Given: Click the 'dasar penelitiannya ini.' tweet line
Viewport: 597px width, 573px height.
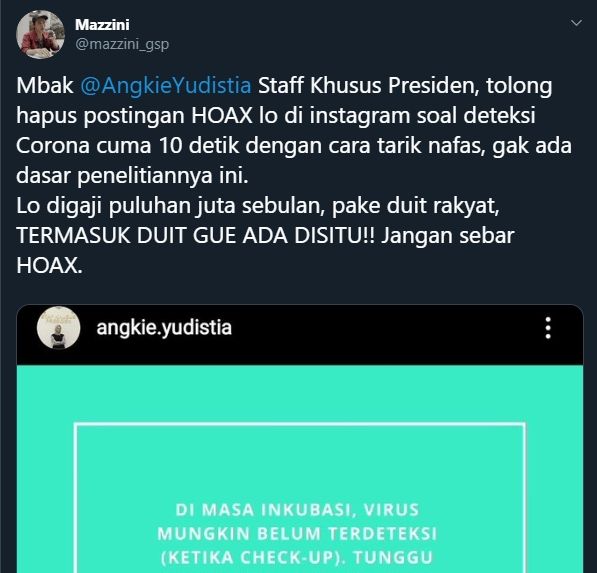Looking at the screenshot, I should 132,176.
